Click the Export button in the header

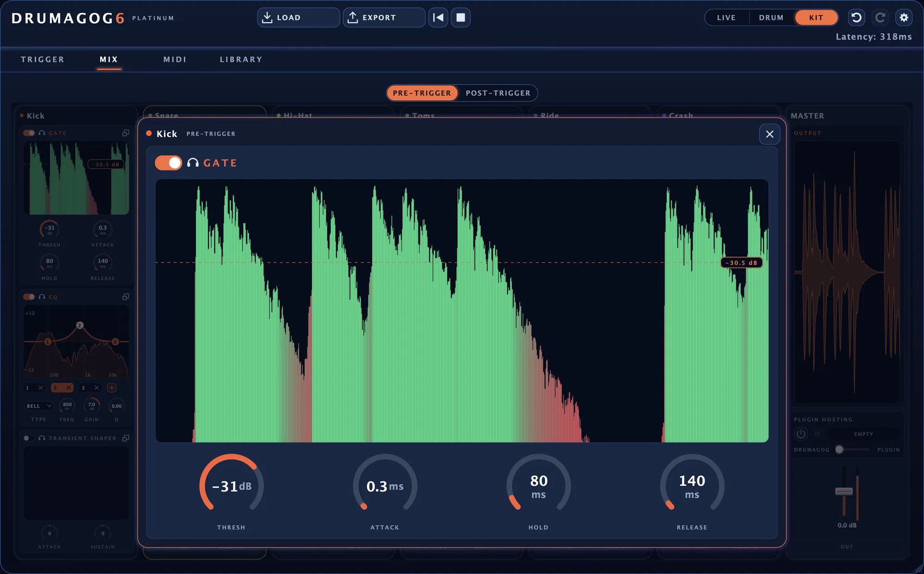tap(384, 18)
